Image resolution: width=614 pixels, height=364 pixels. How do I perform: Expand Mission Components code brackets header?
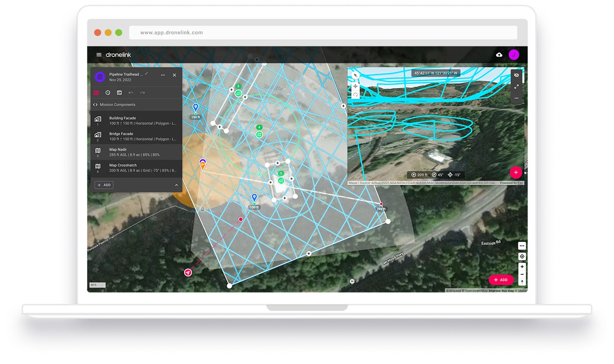coord(95,105)
